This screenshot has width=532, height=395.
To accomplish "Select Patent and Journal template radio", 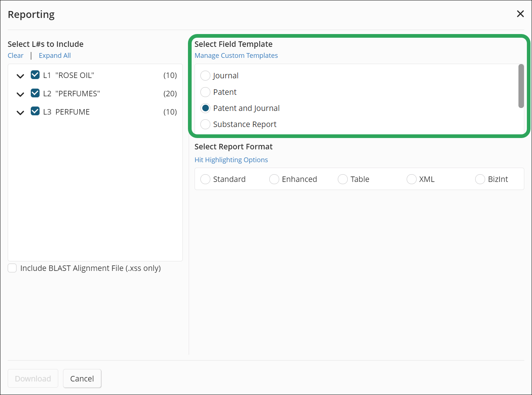I will [205, 108].
